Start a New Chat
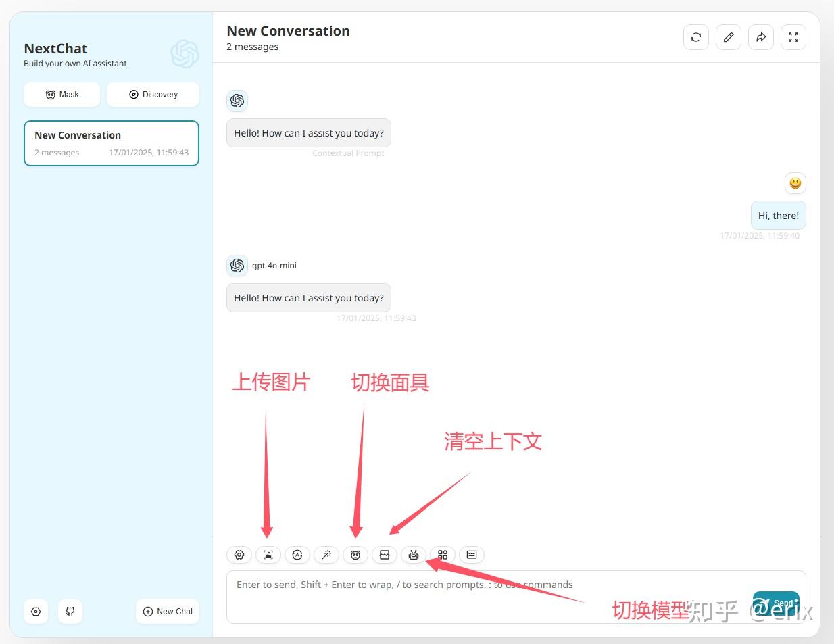 coord(167,611)
